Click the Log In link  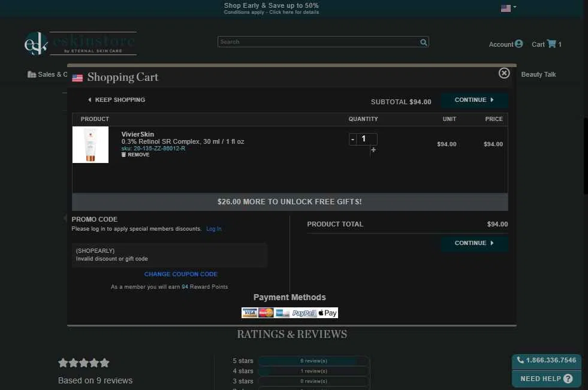tap(214, 228)
